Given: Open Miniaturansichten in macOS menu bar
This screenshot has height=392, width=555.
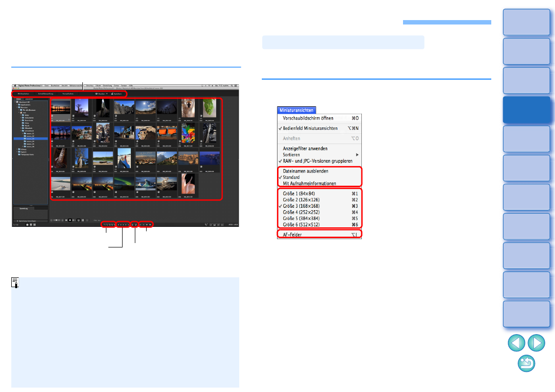Looking at the screenshot, I should pyautogui.click(x=76, y=86).
